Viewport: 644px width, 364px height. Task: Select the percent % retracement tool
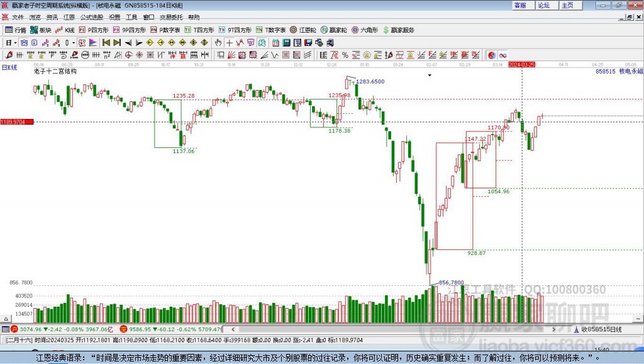click(x=345, y=55)
